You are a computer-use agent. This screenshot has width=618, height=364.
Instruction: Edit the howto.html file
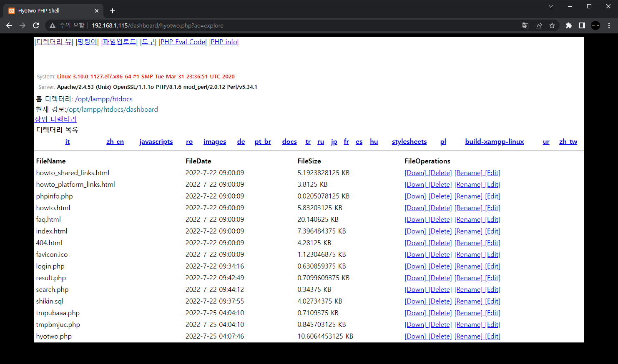coord(493,208)
